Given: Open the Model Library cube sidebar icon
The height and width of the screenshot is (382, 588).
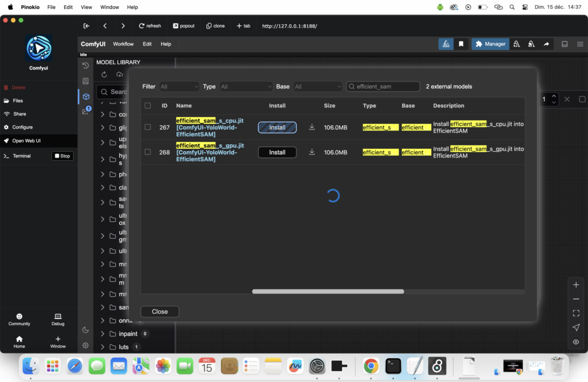Looking at the screenshot, I should pyautogui.click(x=86, y=97).
